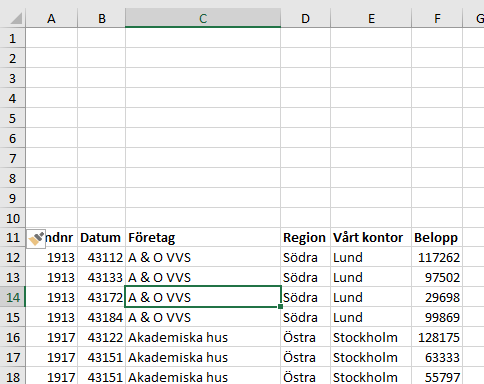
Task: Select column F header
Action: 437,18
